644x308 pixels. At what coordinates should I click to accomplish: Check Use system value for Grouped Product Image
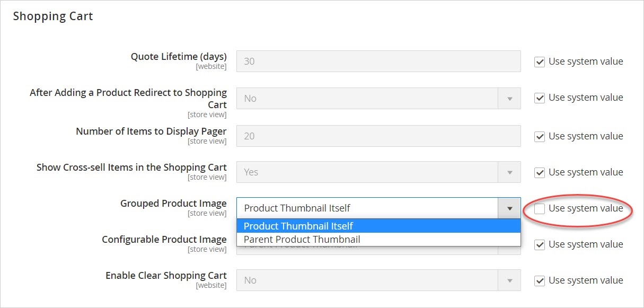[x=540, y=209]
